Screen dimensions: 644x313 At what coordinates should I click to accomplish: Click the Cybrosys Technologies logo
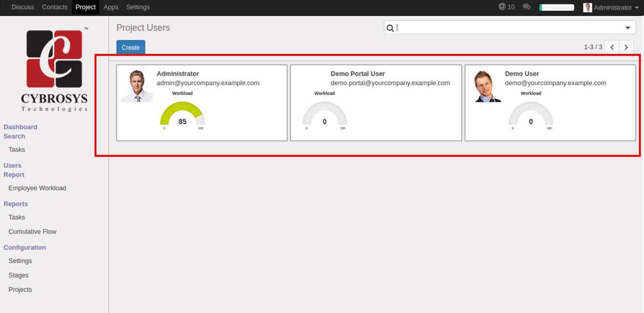coord(54,69)
